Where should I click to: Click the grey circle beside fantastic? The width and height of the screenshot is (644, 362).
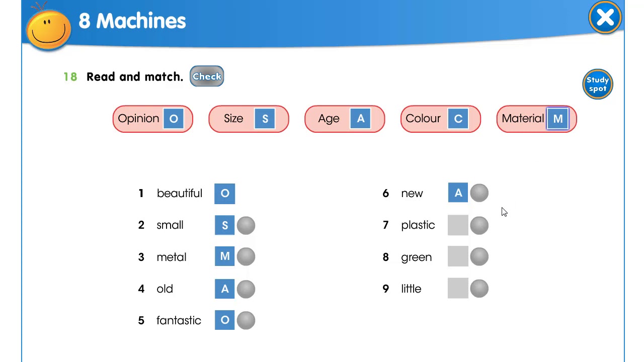click(x=246, y=321)
